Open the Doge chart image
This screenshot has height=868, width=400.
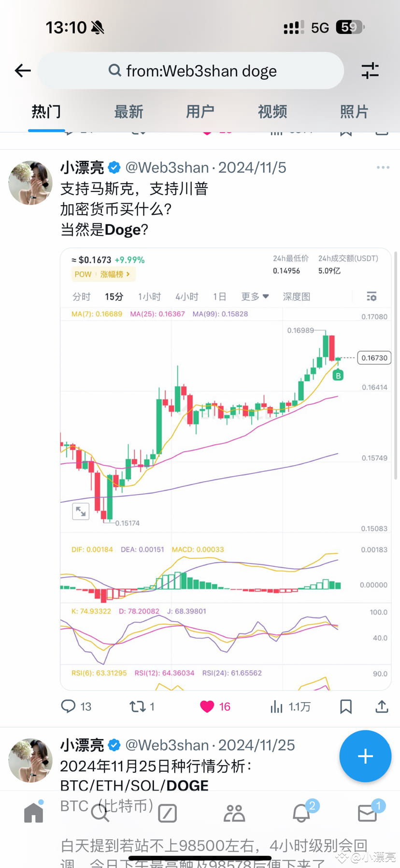[226, 469]
